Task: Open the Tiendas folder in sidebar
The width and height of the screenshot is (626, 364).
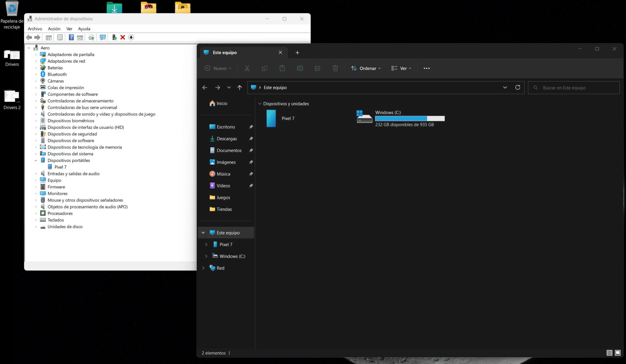Action: [x=221, y=209]
